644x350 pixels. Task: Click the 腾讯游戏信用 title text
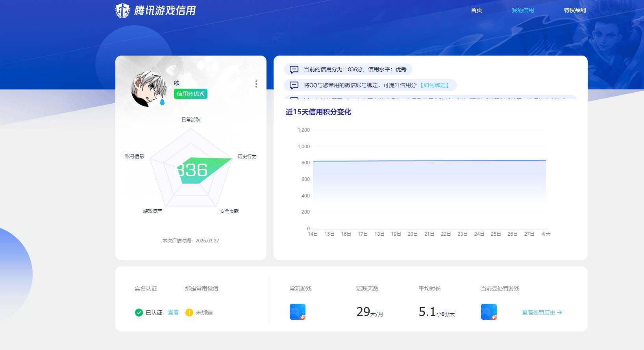(165, 11)
